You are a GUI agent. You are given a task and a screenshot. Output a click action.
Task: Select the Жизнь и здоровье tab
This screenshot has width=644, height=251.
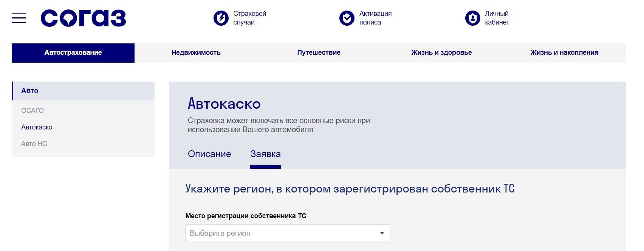click(x=441, y=53)
